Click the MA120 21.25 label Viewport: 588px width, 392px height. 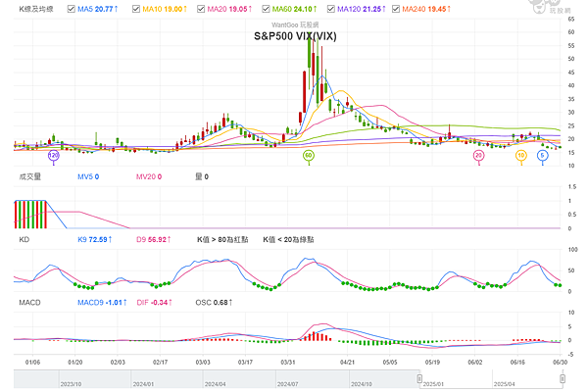[361, 9]
